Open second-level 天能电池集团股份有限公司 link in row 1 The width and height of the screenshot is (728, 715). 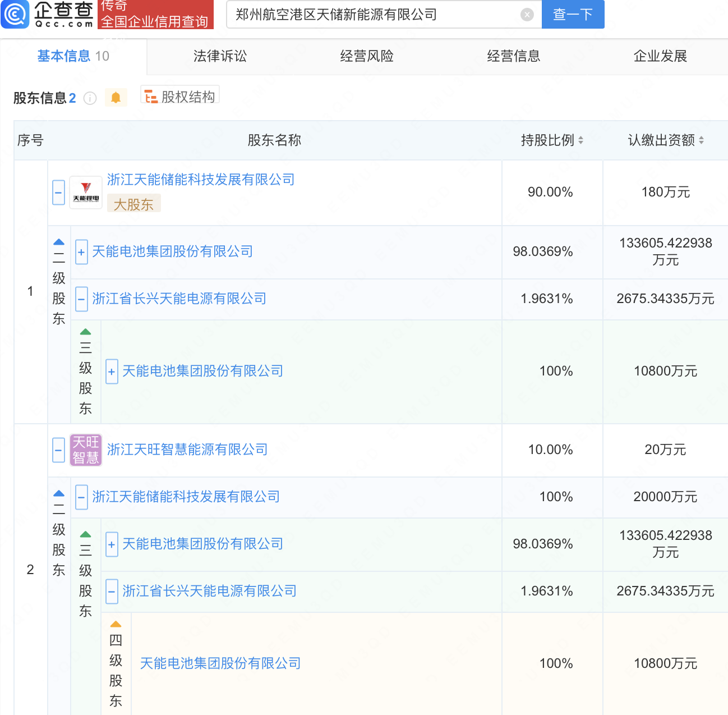click(173, 251)
